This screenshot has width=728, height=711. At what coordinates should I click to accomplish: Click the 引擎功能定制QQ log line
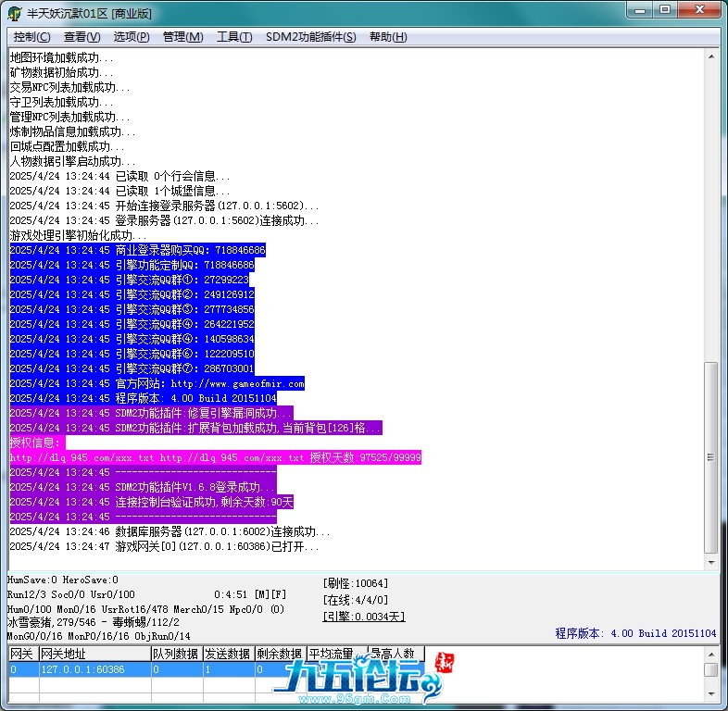pyautogui.click(x=132, y=265)
